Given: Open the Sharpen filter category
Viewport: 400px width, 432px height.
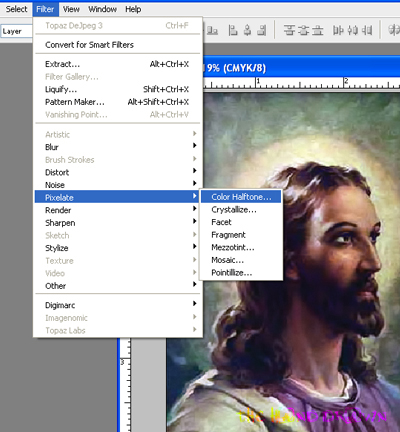Looking at the screenshot, I should pos(118,223).
